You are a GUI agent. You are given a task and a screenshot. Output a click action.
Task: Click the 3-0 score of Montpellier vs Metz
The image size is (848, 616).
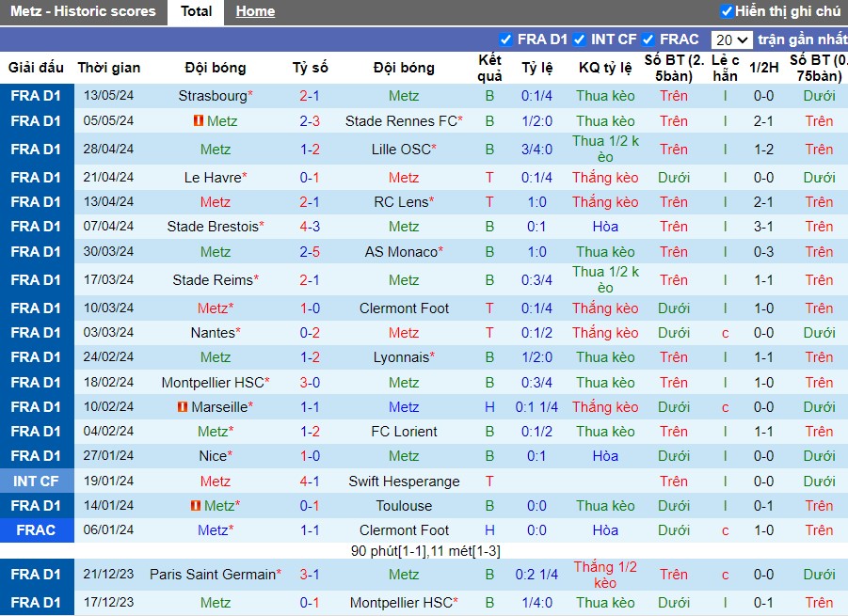click(310, 383)
